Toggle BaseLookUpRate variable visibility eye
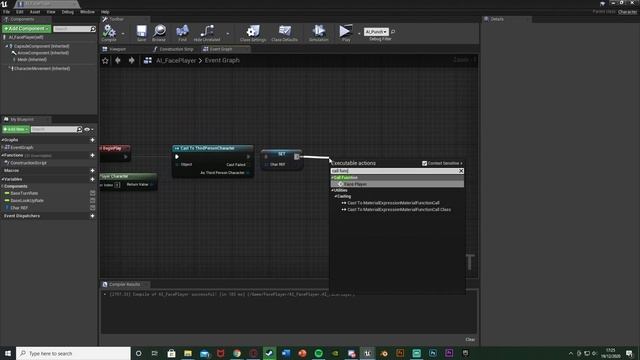Viewport: 640px width, 360px height. (x=93, y=200)
